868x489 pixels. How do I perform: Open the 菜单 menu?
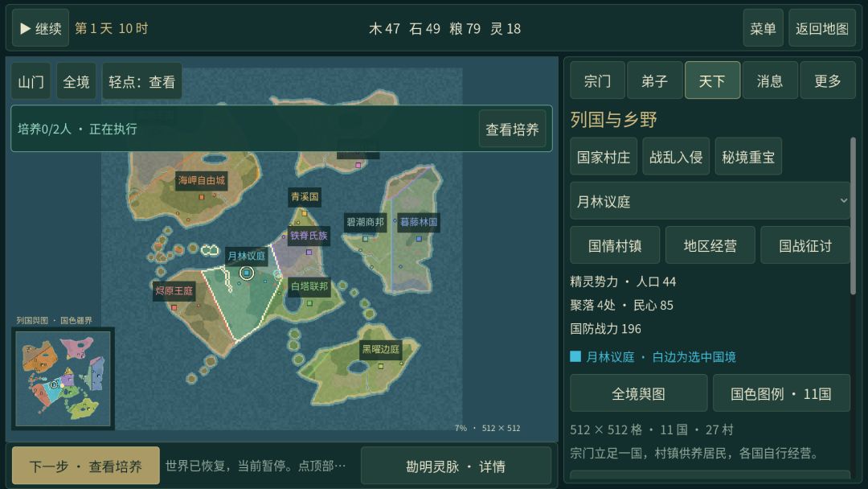pos(763,28)
